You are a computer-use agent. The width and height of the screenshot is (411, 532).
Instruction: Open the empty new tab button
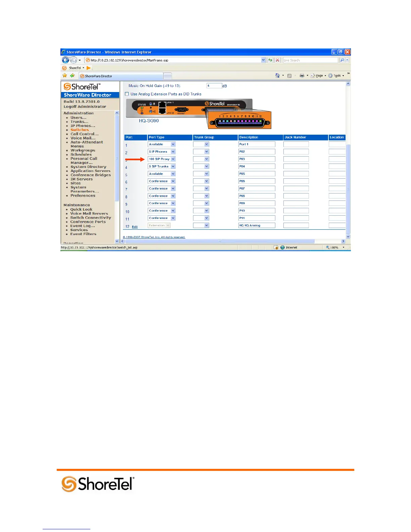(x=168, y=76)
